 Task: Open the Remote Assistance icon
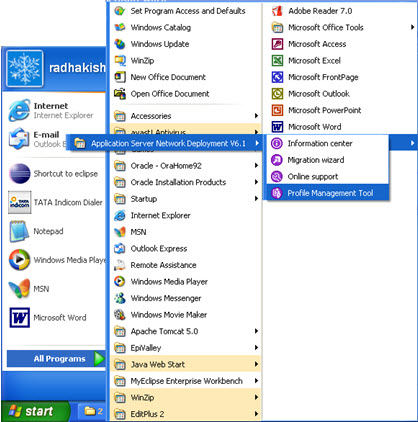coord(120,265)
